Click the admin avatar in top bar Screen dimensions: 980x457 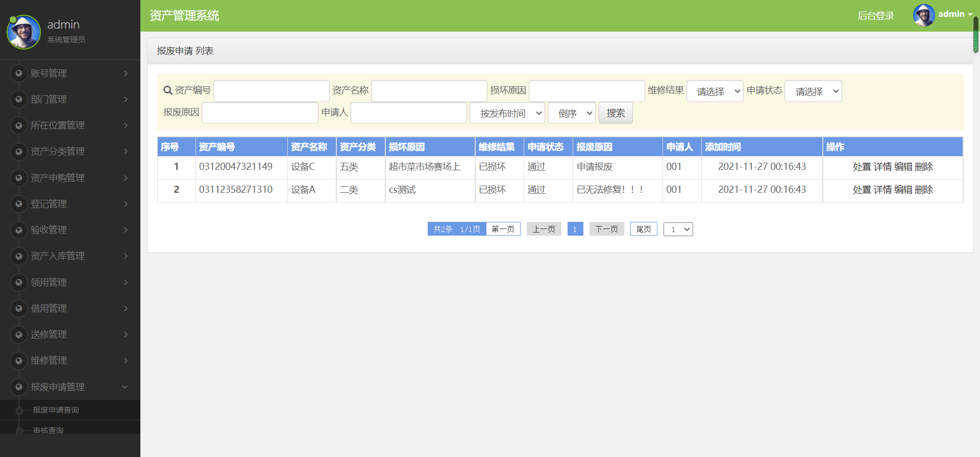coord(924,15)
